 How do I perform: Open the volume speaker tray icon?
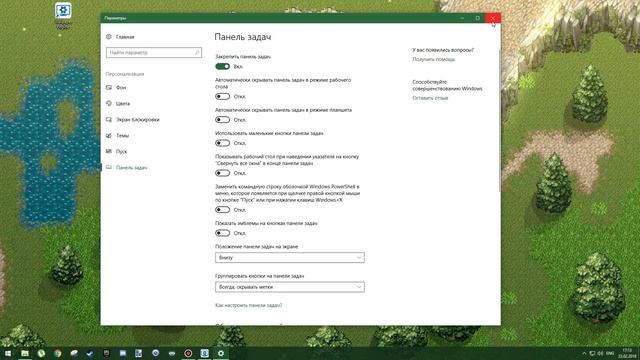coord(601,353)
